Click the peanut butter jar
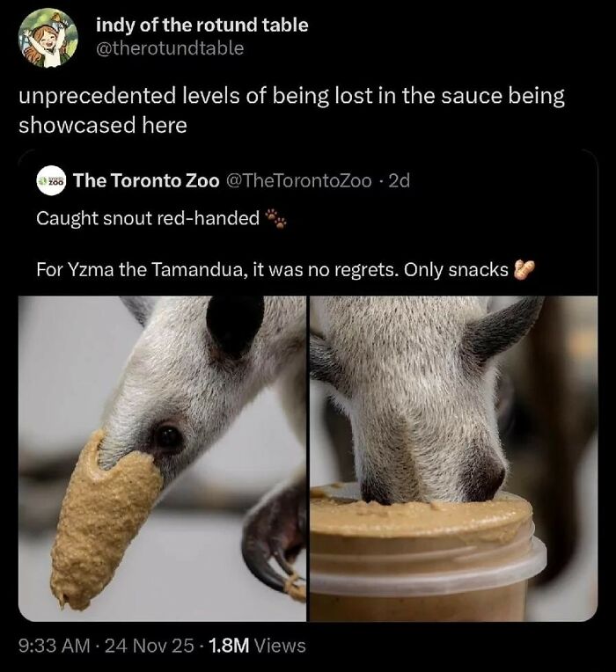Image resolution: width=616 pixels, height=672 pixels. 422,554
